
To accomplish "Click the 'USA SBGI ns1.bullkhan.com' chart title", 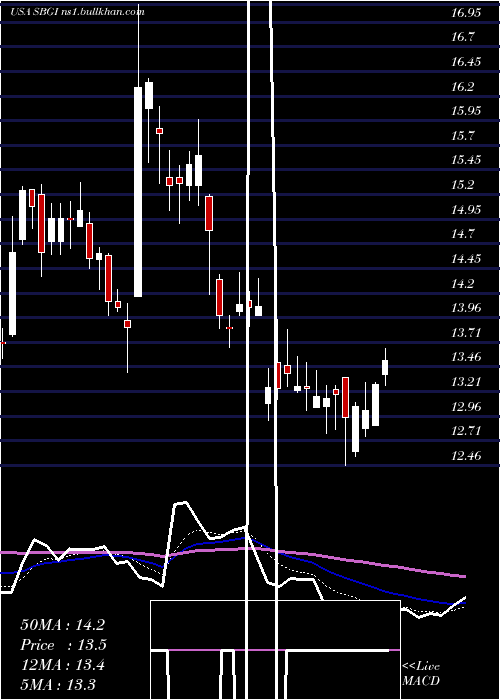I will [77, 12].
